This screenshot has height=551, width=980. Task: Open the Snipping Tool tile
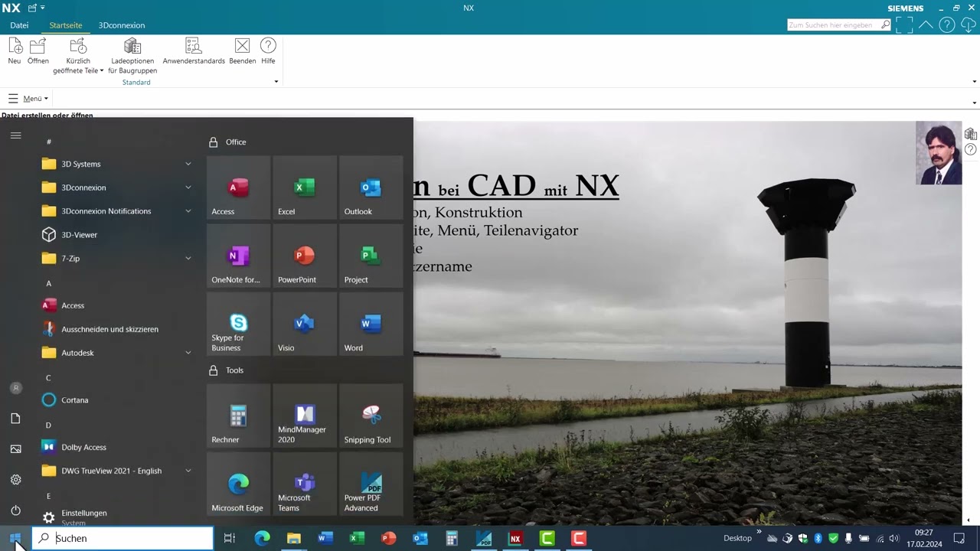click(x=371, y=416)
